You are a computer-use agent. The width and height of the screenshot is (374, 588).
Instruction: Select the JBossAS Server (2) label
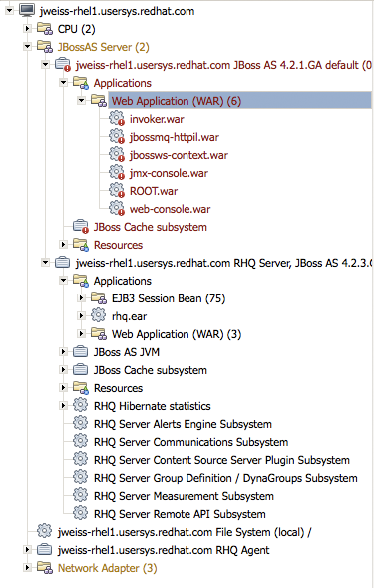[x=103, y=47]
